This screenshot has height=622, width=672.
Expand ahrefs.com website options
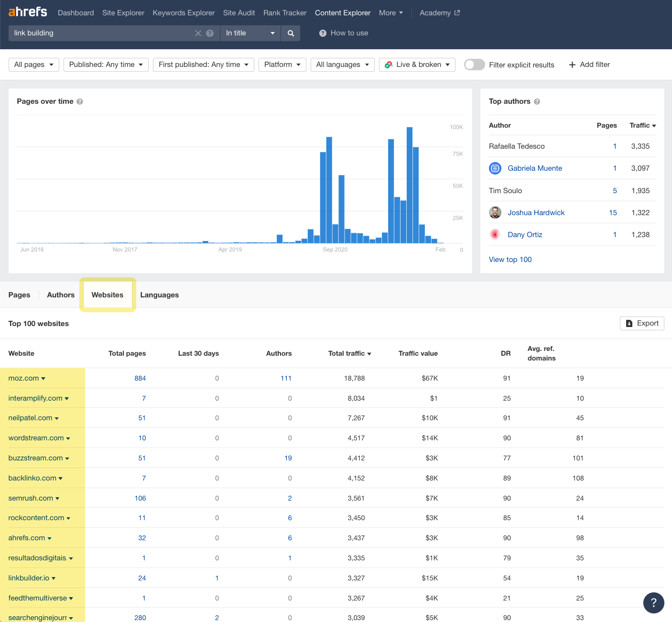pyautogui.click(x=49, y=538)
